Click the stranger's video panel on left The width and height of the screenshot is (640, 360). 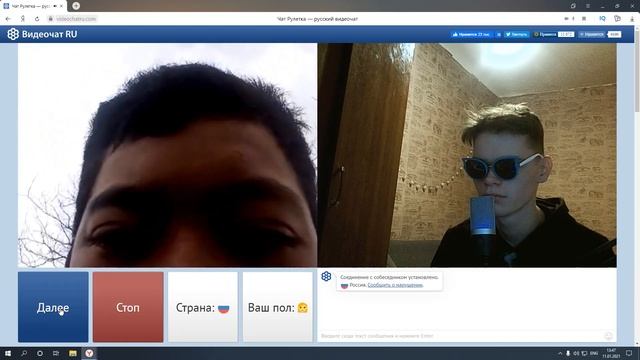pos(167,155)
